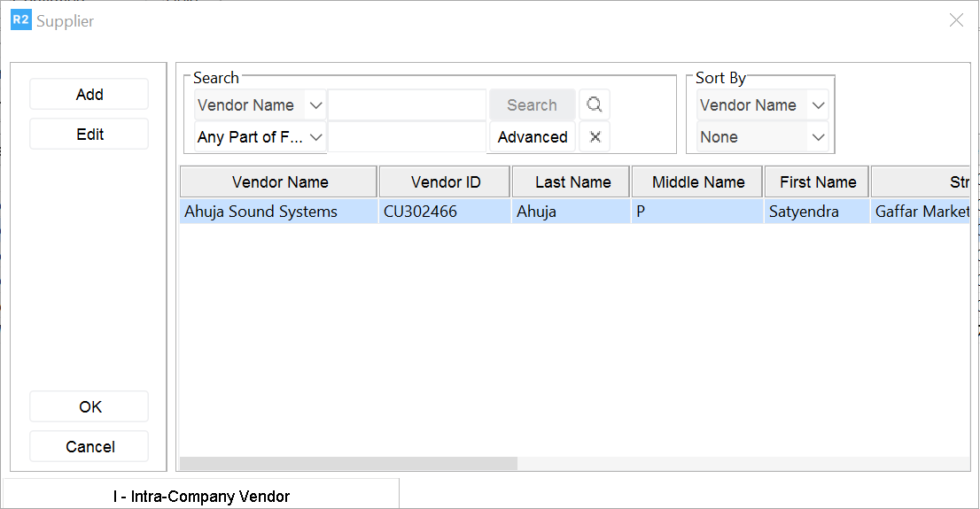Sort by the Vendor ID column header
This screenshot has height=509, width=980.
(x=445, y=182)
